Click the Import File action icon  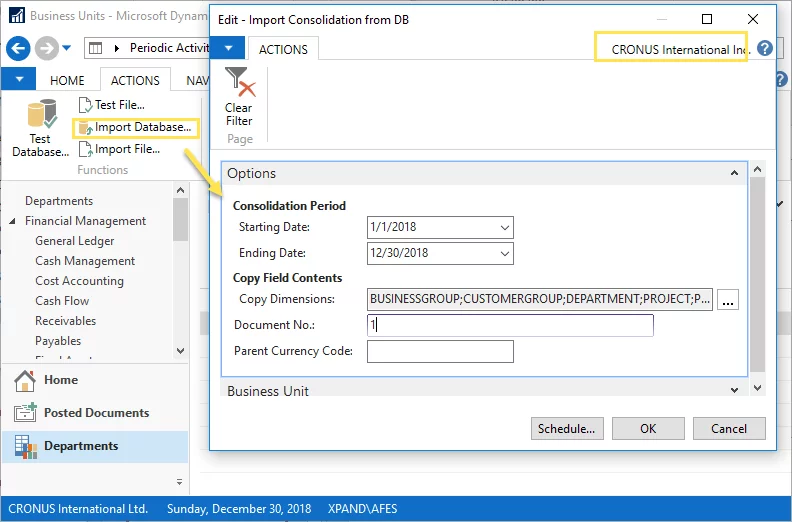84,150
